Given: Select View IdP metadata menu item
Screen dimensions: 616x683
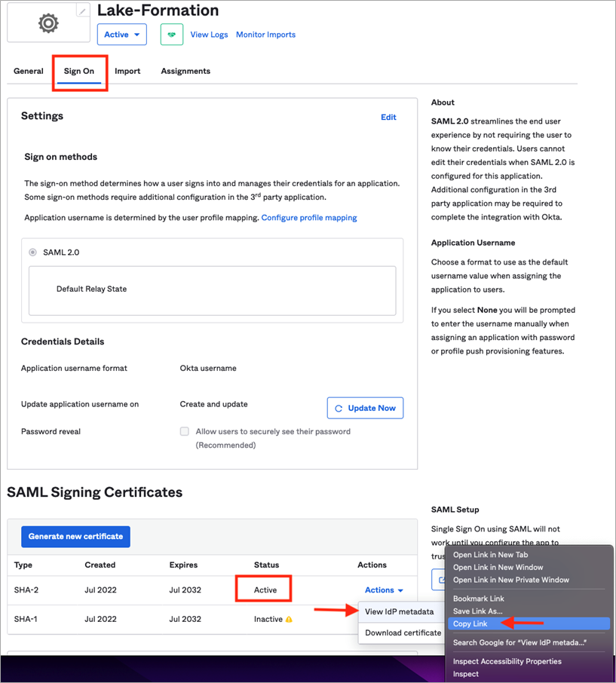Looking at the screenshot, I should coord(400,611).
